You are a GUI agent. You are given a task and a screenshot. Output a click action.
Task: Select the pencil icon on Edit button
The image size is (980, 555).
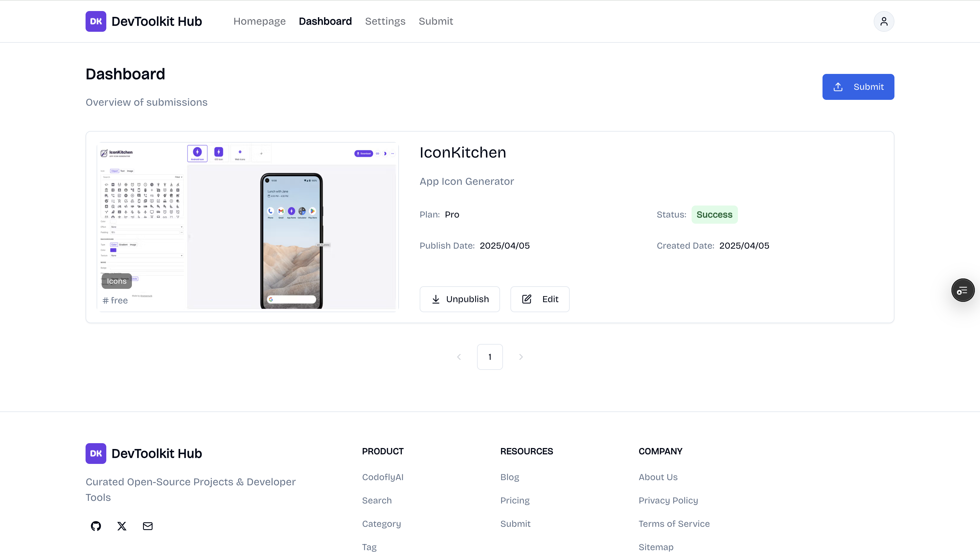(x=526, y=299)
